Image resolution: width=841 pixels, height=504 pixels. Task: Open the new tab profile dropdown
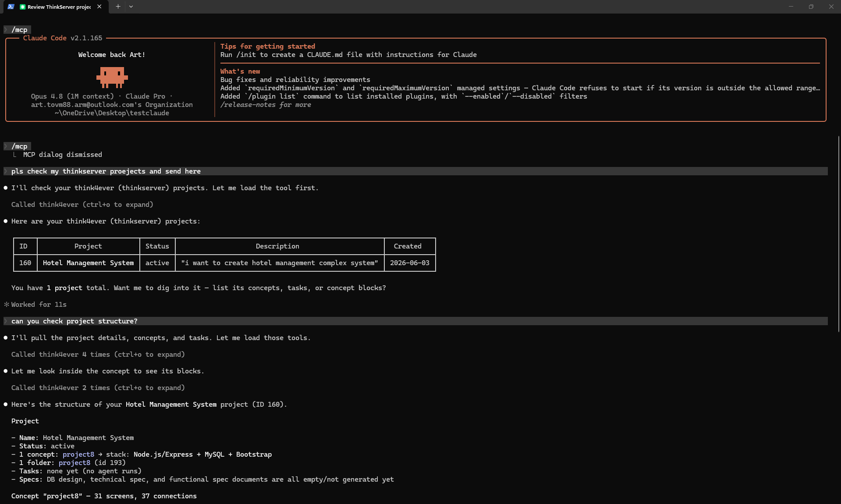131,7
